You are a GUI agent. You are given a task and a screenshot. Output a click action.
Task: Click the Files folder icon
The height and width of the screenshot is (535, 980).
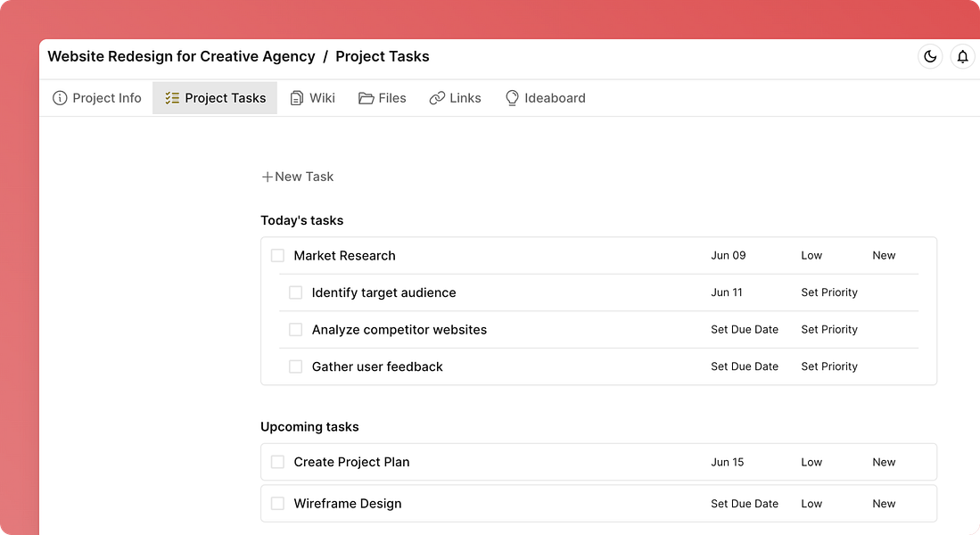tap(366, 98)
